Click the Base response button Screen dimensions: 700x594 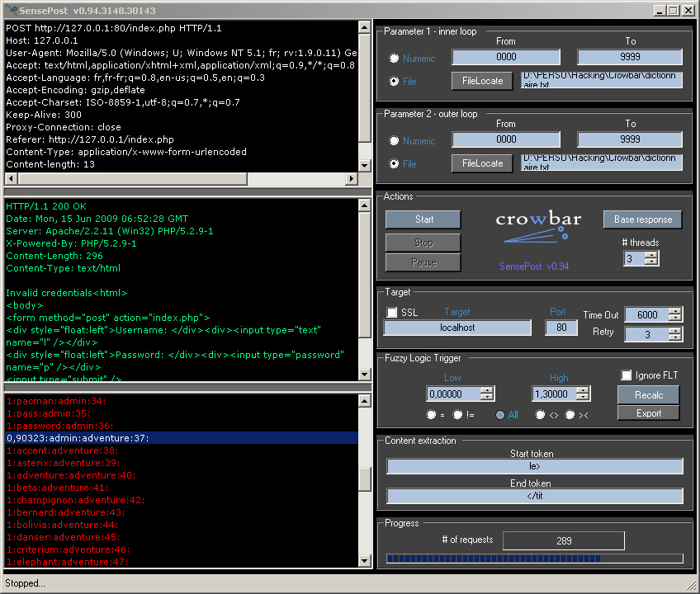pos(643,219)
